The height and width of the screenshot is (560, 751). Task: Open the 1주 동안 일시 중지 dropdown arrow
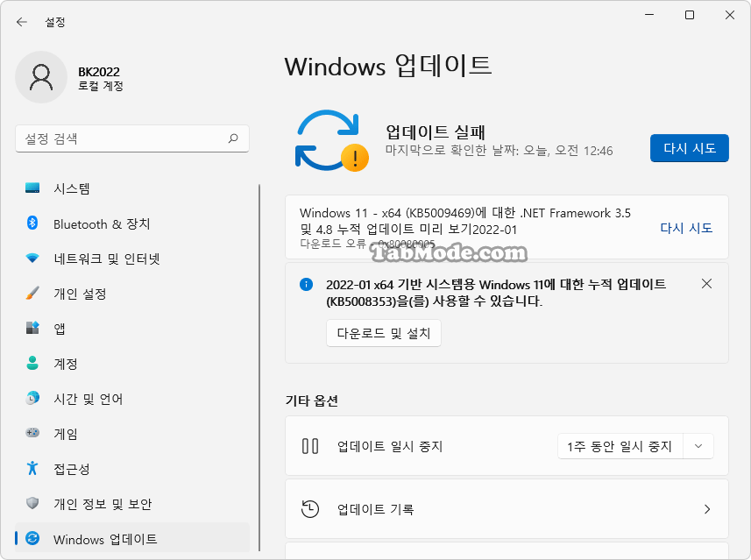click(698, 446)
